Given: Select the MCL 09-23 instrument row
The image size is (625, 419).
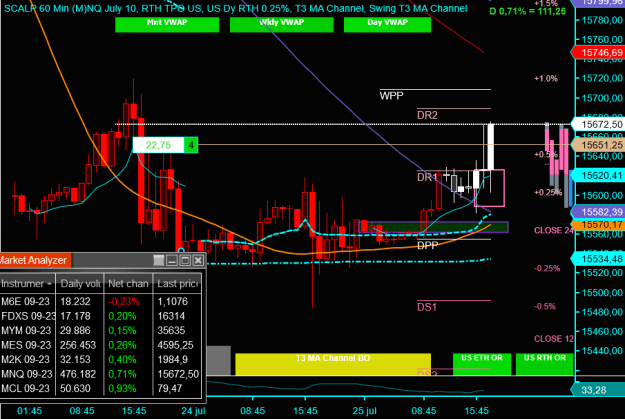Looking at the screenshot, I should [100, 388].
